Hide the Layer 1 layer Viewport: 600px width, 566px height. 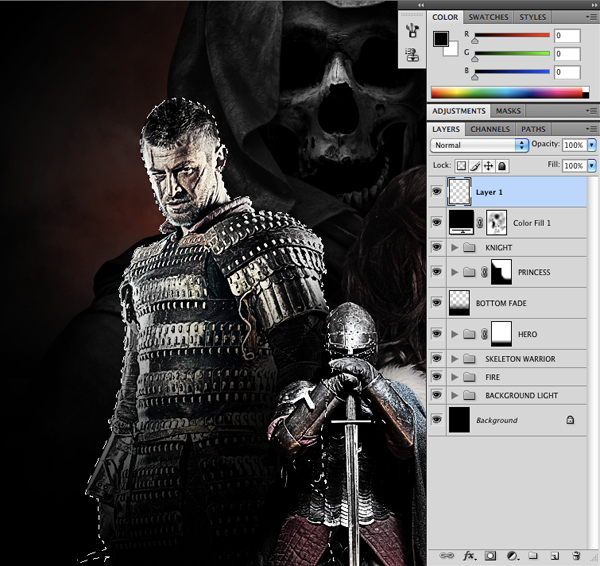tap(436, 191)
